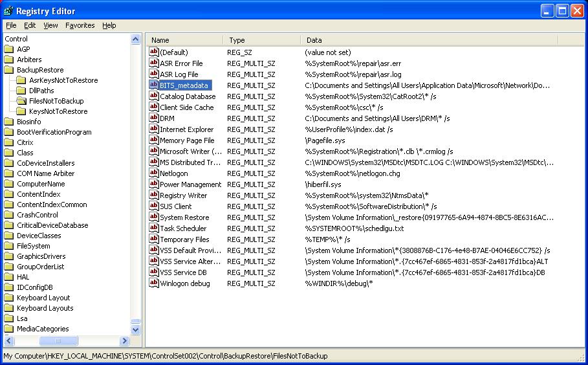588x365 pixels.
Task: Sort values by the Type column header
Action: click(x=262, y=40)
